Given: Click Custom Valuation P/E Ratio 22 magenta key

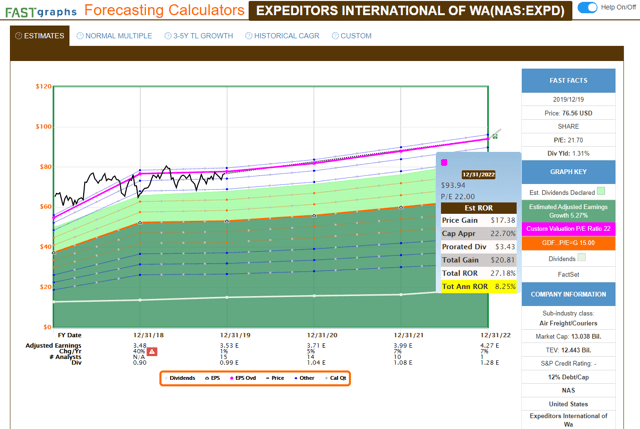Looking at the screenshot, I should tap(568, 229).
